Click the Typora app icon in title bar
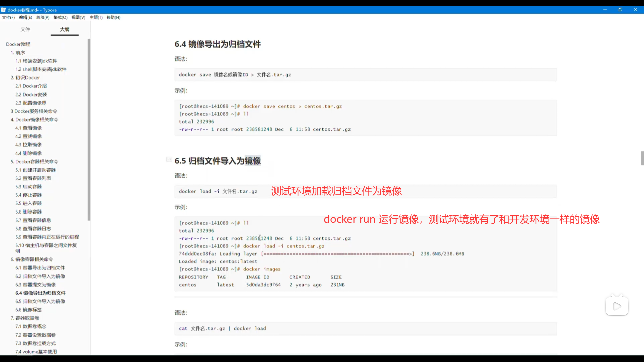This screenshot has width=644, height=362. click(x=3, y=10)
